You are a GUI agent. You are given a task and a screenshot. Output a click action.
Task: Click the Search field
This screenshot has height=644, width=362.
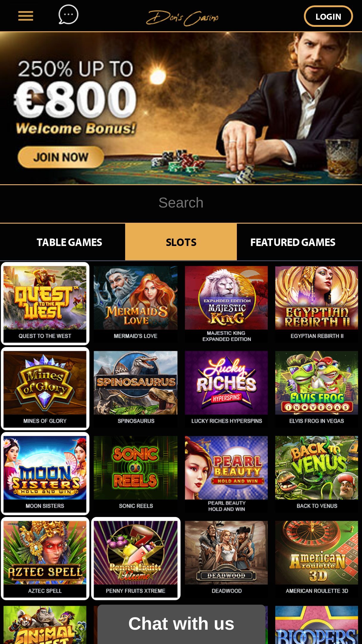[181, 203]
